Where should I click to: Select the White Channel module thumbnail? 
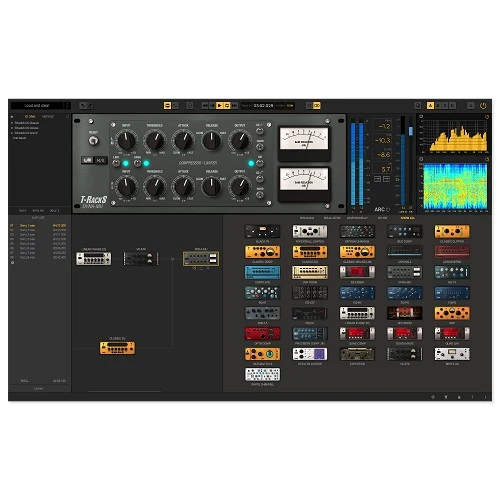tap(262, 375)
